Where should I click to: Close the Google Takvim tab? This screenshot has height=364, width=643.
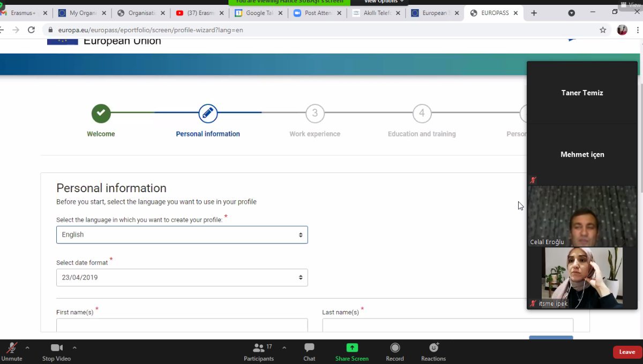[281, 13]
